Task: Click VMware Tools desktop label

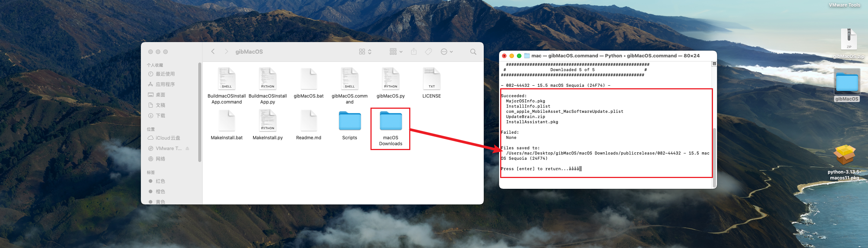Action: (x=845, y=5)
